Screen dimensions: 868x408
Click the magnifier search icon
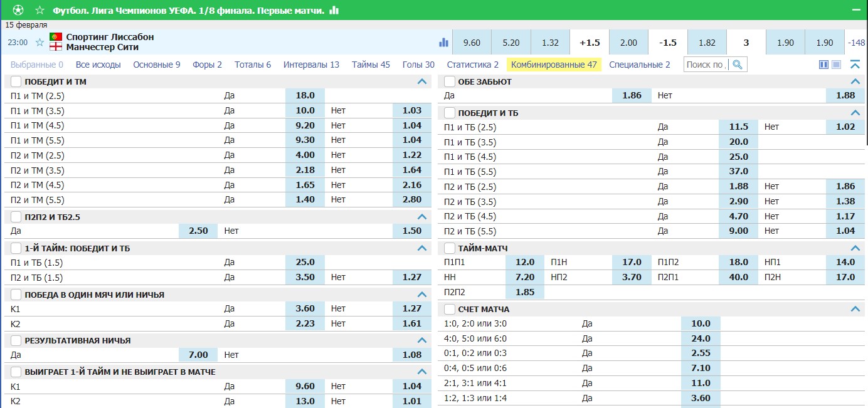click(x=738, y=65)
